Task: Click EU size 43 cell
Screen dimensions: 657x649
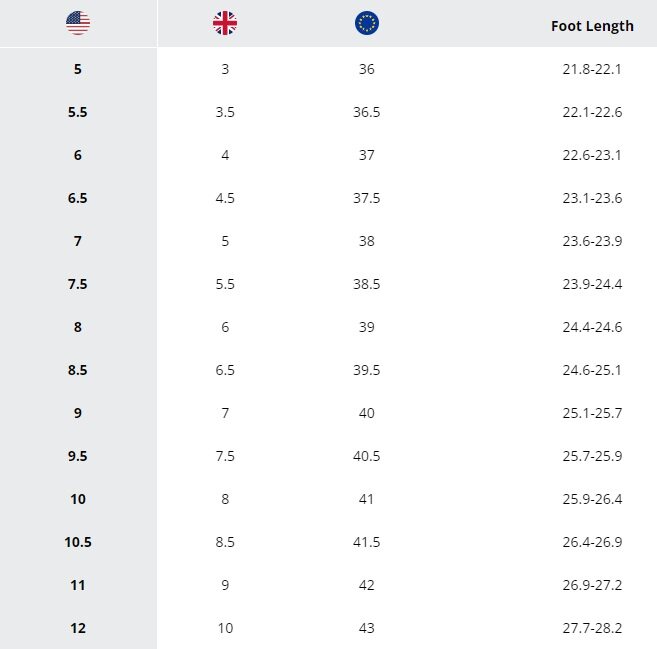Action: (x=367, y=628)
